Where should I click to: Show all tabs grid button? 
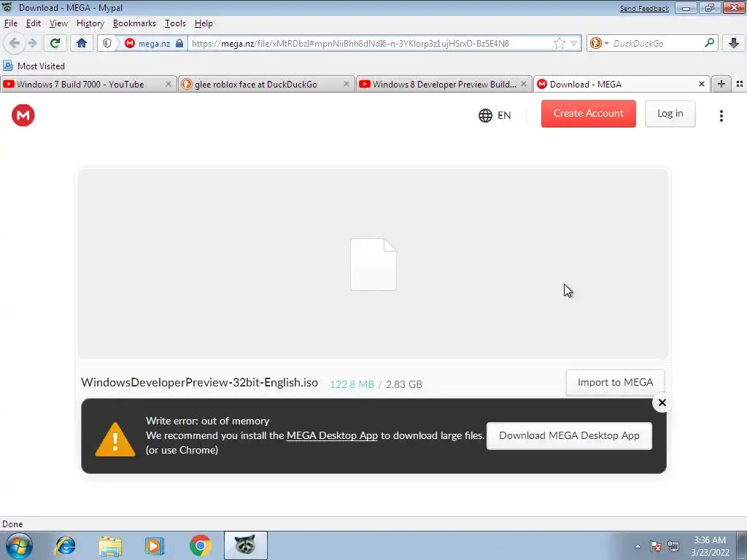740,84
